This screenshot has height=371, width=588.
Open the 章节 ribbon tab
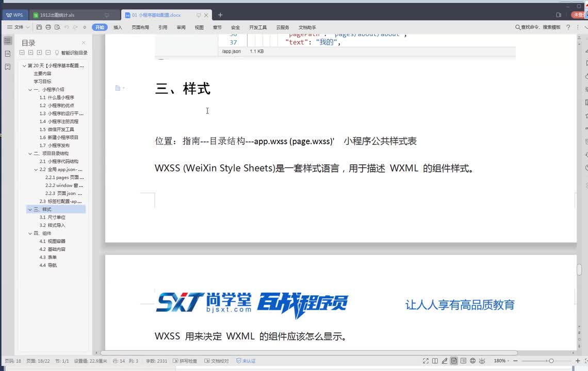217,27
